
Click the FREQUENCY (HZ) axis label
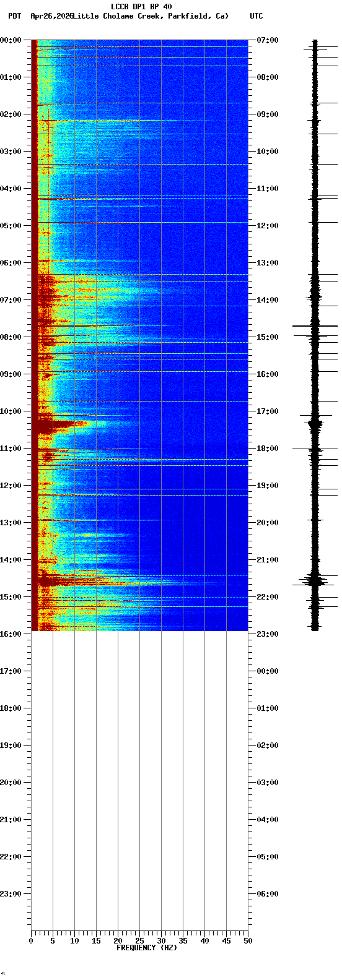[147, 948]
